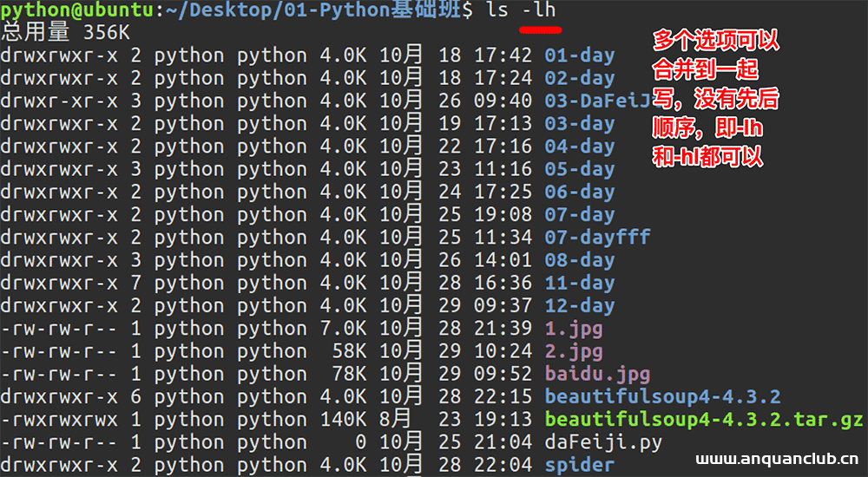Image resolution: width=868 pixels, height=477 pixels.
Task: Click the 12-day folder name
Action: click(579, 305)
